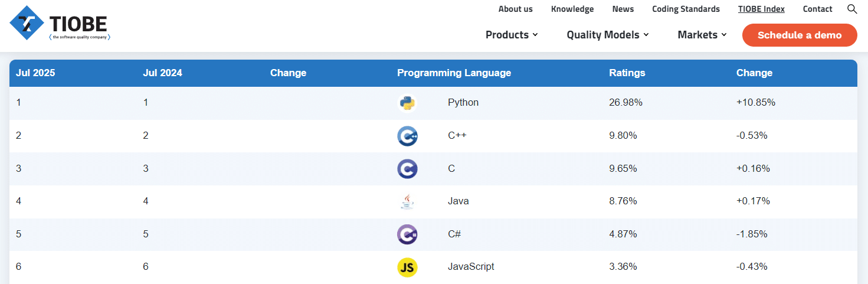Open the TIOBE Index link
This screenshot has height=284, width=868.
pos(761,9)
